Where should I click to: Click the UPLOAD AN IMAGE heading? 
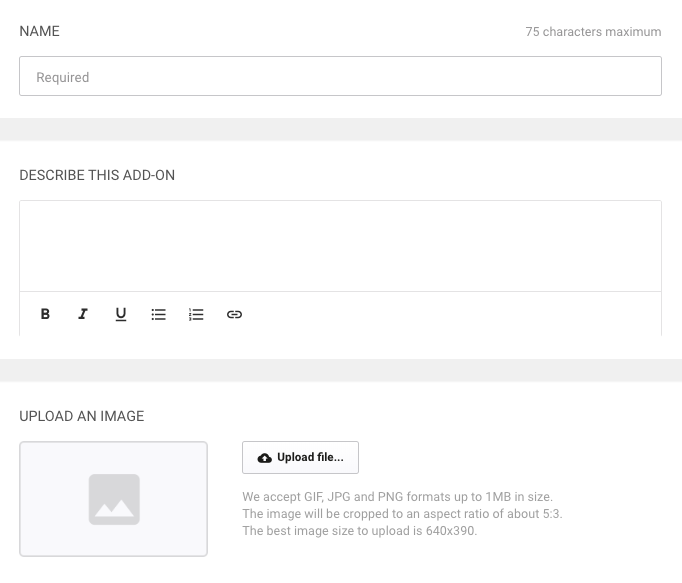82,416
